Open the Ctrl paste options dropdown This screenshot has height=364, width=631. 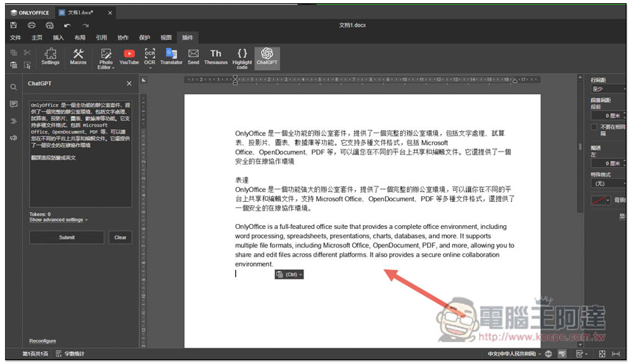pos(289,274)
